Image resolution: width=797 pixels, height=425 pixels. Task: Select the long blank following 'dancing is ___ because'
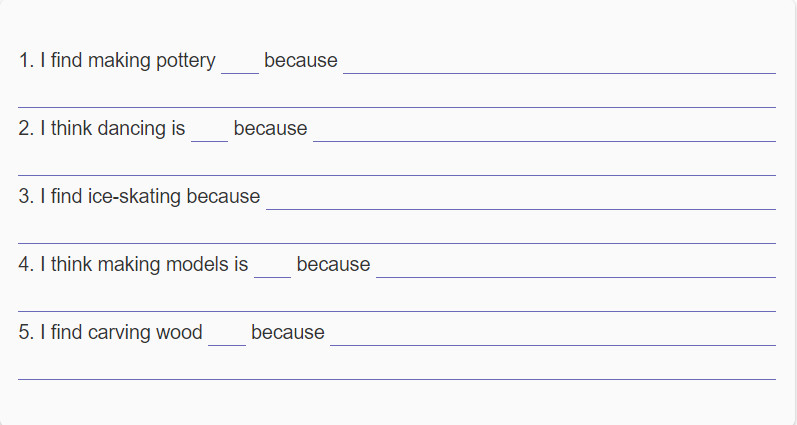click(544, 133)
